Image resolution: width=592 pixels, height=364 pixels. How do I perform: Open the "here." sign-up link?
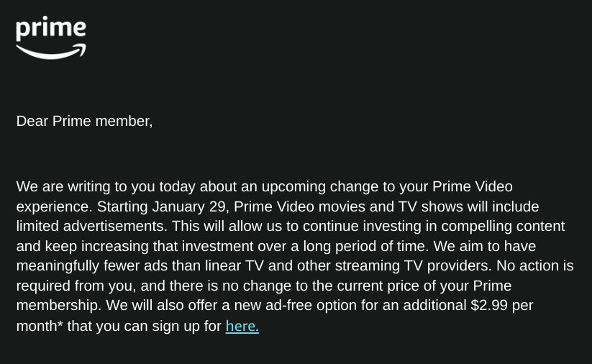[x=242, y=326]
